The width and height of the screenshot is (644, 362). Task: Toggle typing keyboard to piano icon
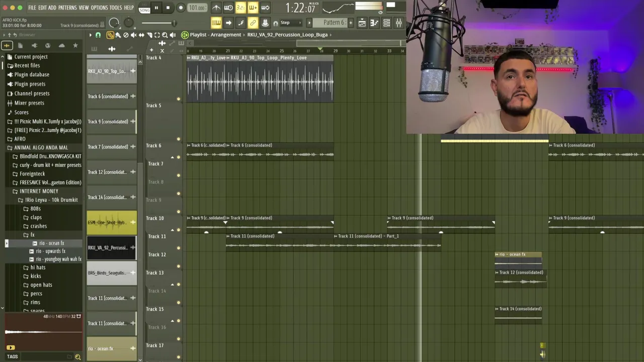[x=216, y=23]
